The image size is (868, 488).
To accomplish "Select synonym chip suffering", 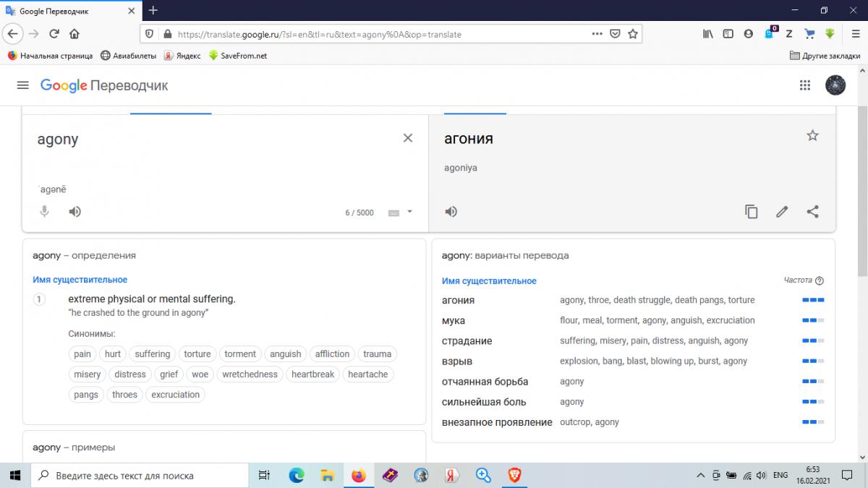I will pyautogui.click(x=153, y=354).
